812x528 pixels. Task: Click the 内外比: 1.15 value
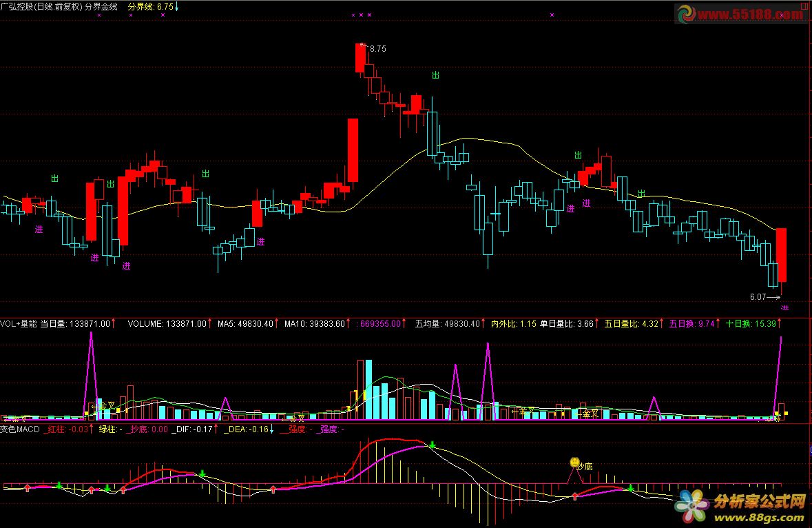[x=514, y=324]
